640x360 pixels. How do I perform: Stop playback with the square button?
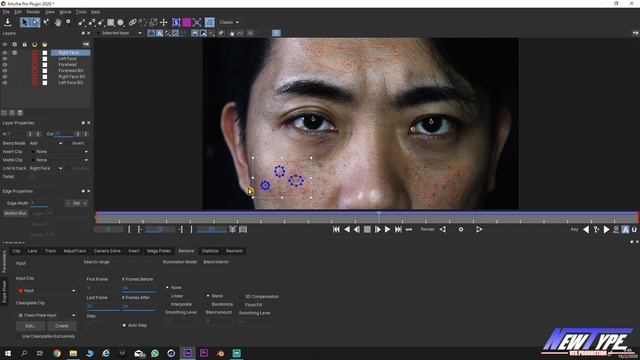(367, 229)
